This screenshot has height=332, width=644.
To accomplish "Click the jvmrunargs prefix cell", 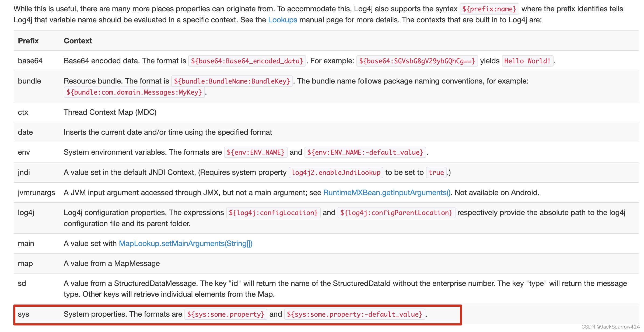I will click(x=36, y=193).
